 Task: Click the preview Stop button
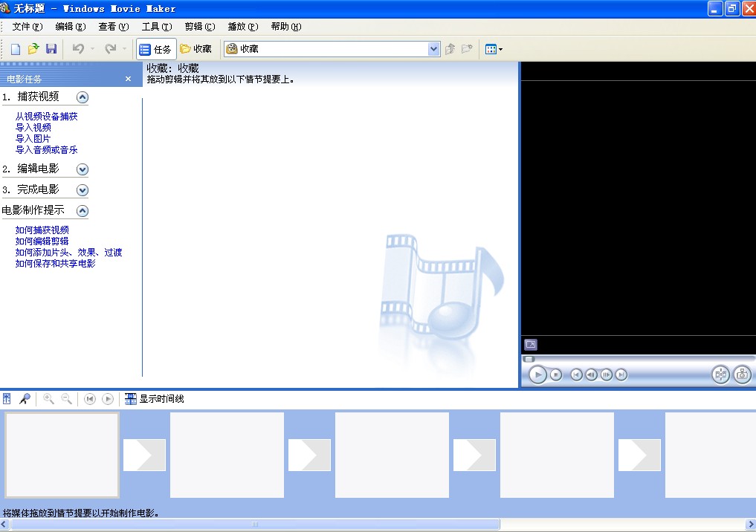click(x=556, y=374)
